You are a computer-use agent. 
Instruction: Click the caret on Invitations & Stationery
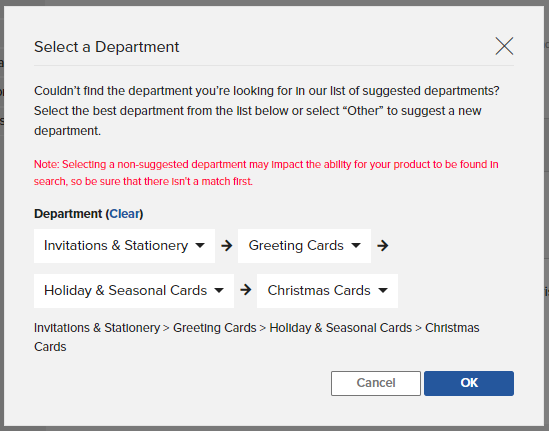[x=200, y=245]
